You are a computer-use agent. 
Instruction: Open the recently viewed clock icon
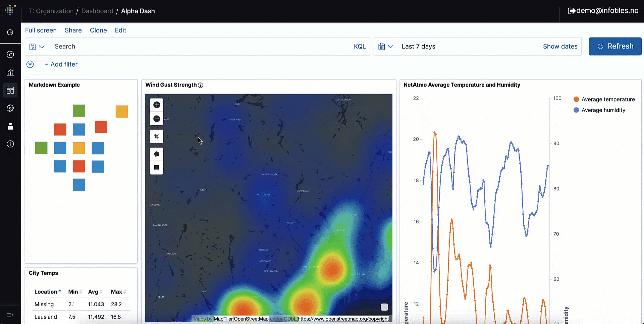coord(10,32)
